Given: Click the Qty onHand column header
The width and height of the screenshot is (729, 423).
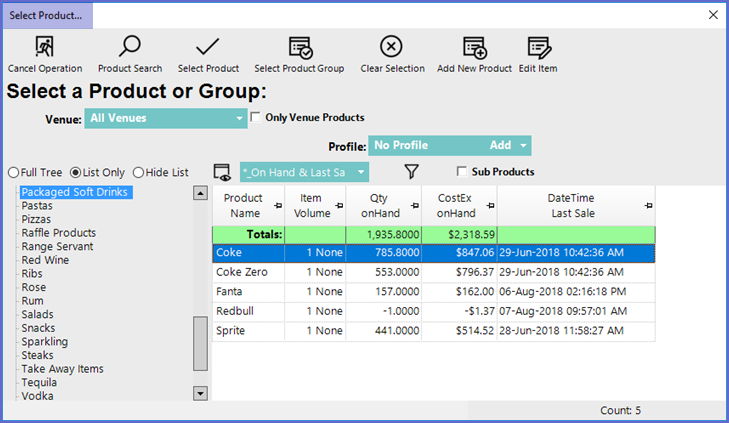Looking at the screenshot, I should [x=380, y=205].
